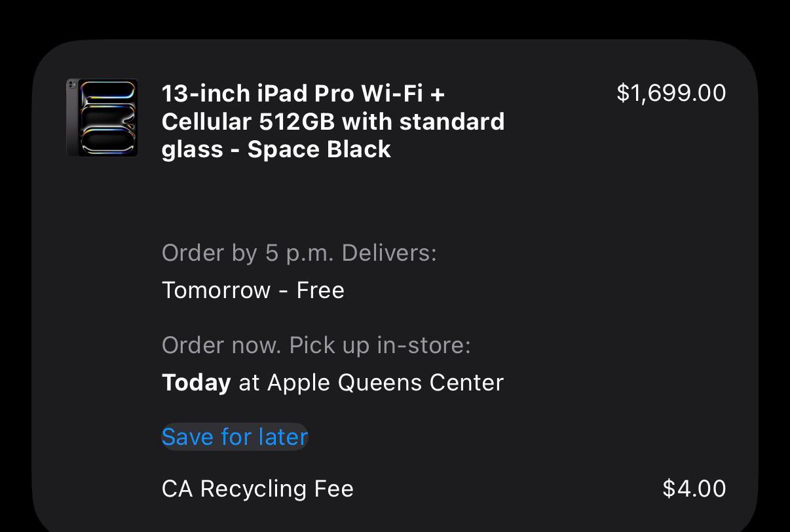Screen dimensions: 790x532
Task: Select the $4.00 recycling fee amount
Action: pyautogui.click(x=694, y=489)
